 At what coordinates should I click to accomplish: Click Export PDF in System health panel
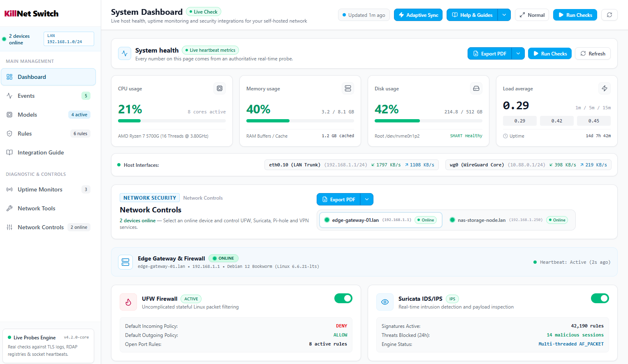coord(490,53)
